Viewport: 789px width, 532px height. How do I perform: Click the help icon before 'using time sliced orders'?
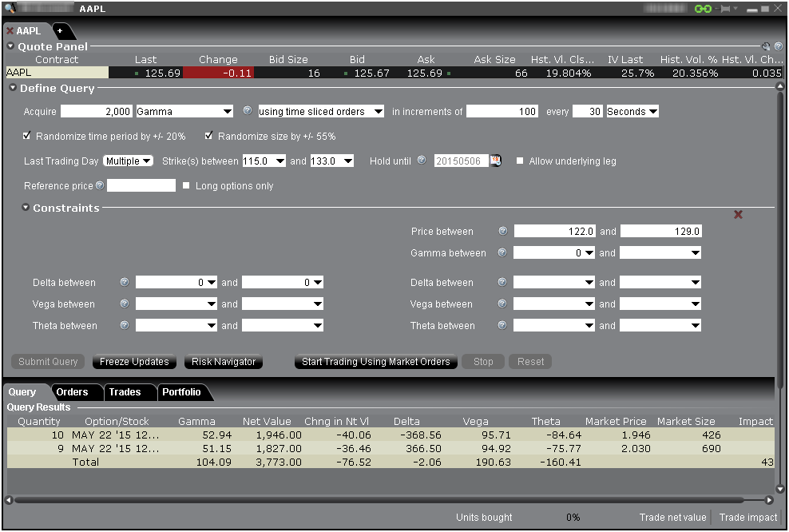pyautogui.click(x=247, y=111)
